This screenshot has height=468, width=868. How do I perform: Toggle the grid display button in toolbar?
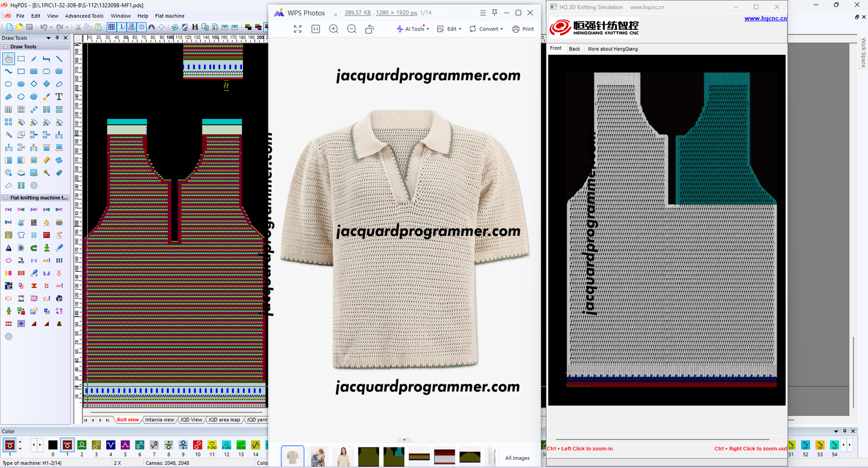pos(111,27)
